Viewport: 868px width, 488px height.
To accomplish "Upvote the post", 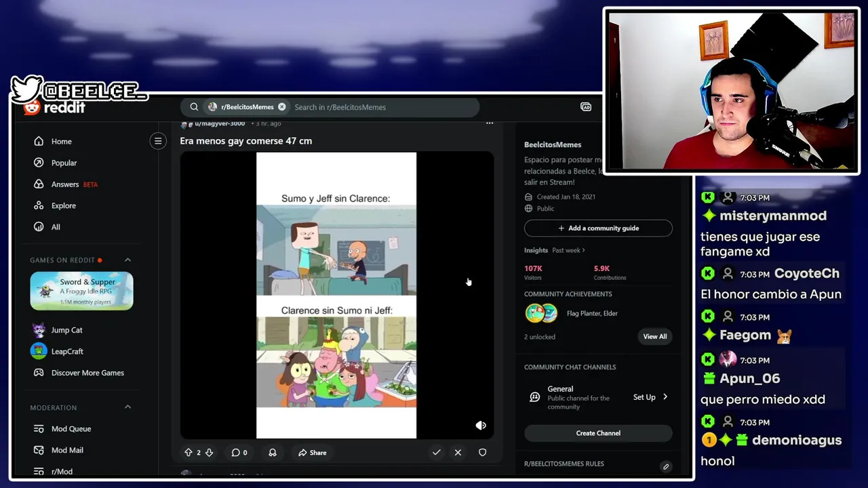I will (x=189, y=453).
